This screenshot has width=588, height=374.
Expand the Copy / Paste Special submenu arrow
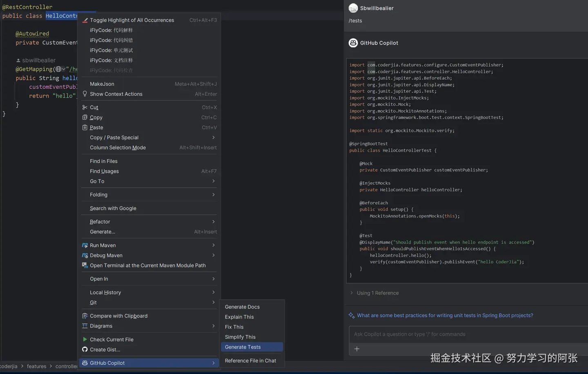pyautogui.click(x=214, y=138)
